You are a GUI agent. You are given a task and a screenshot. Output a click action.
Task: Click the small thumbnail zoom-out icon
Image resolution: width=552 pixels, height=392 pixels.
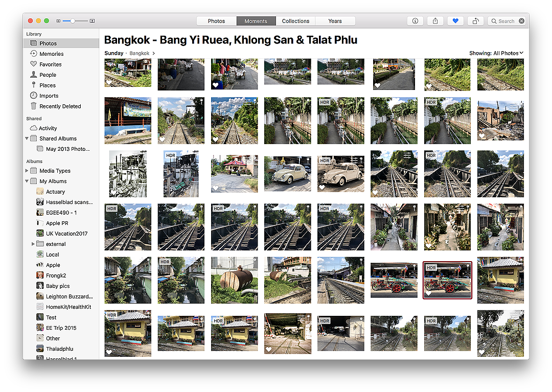[58, 21]
